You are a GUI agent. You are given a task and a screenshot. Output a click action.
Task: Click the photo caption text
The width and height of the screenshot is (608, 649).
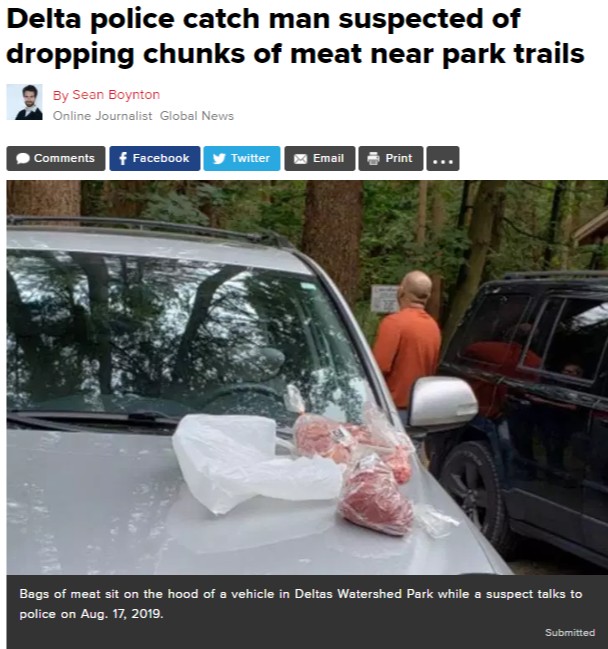[x=301, y=603]
